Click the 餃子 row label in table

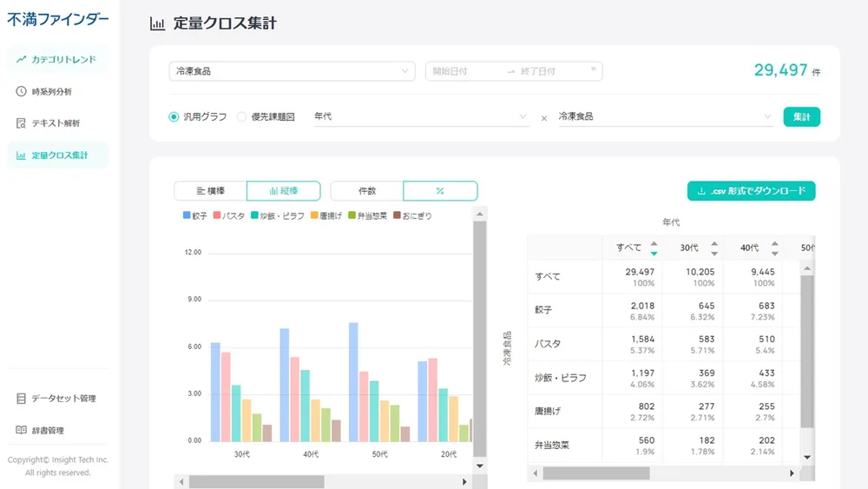tap(543, 309)
